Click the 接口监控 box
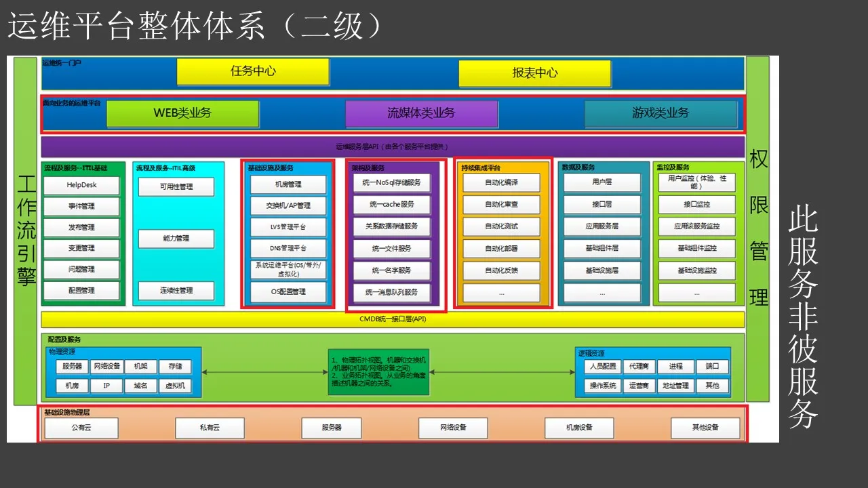The width and height of the screenshot is (868, 488). (697, 204)
